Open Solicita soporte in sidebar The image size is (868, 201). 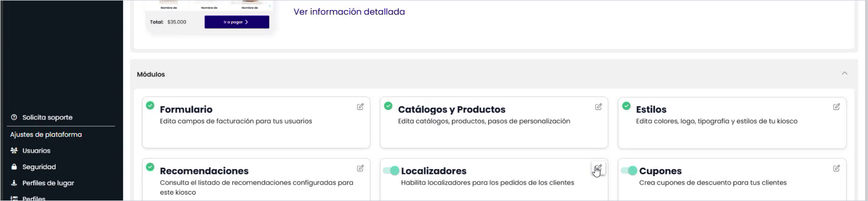[47, 117]
